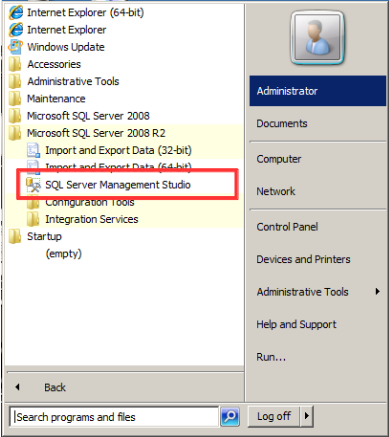Collapse Microsoft SQL Server 2008 R2 folder
The height and width of the screenshot is (437, 389).
(96, 133)
